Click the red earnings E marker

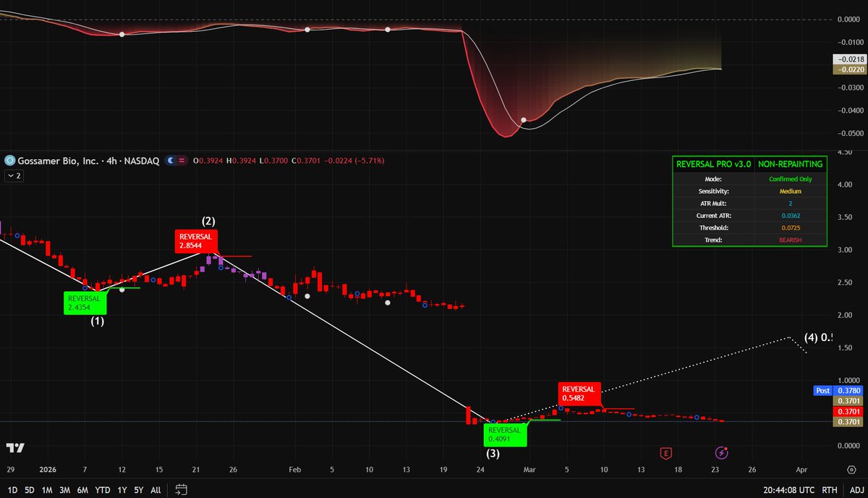665,453
